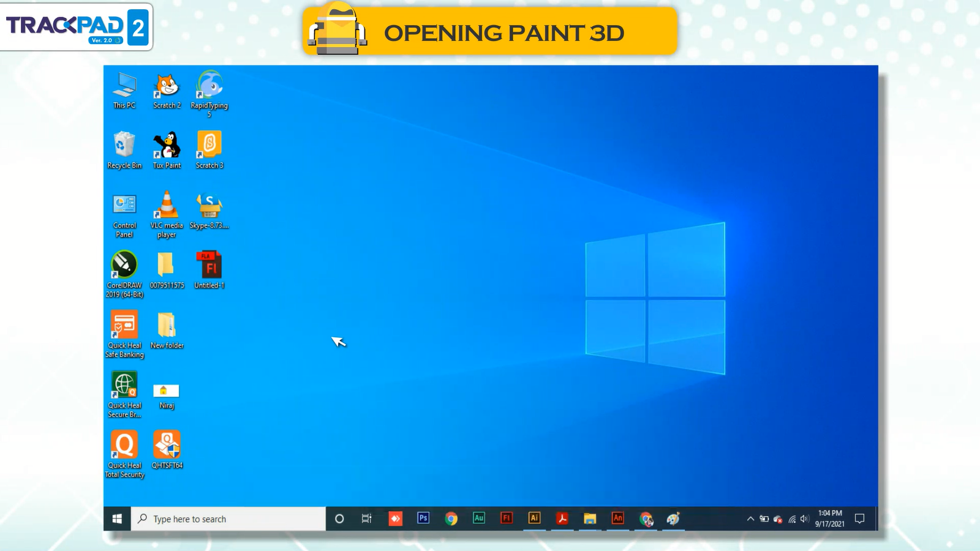Launch Adobe Animate from the taskbar
980x551 pixels.
click(x=618, y=519)
